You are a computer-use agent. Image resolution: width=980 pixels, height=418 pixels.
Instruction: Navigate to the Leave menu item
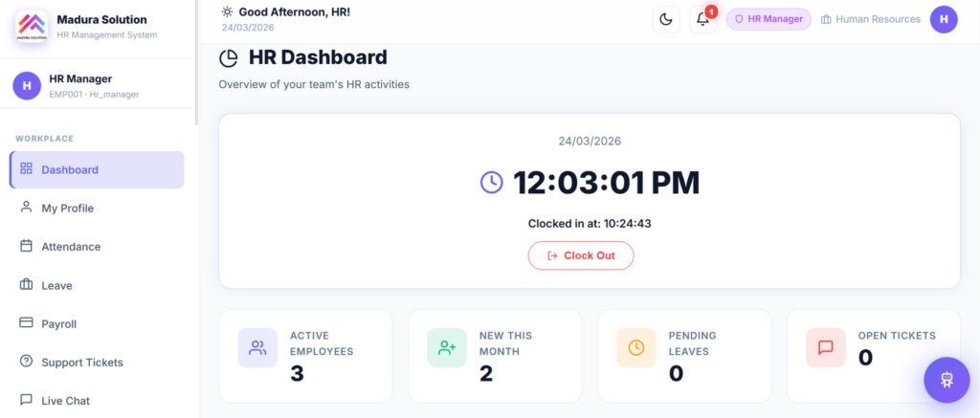pyautogui.click(x=56, y=285)
